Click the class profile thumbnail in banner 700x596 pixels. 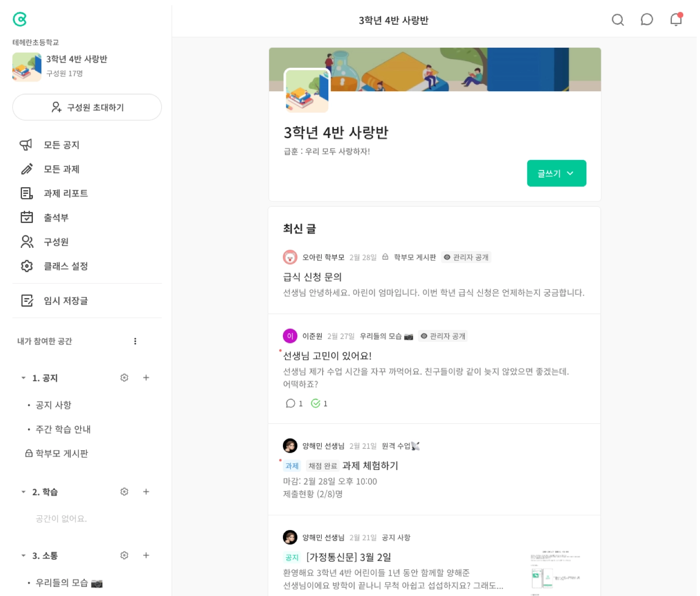pos(307,91)
